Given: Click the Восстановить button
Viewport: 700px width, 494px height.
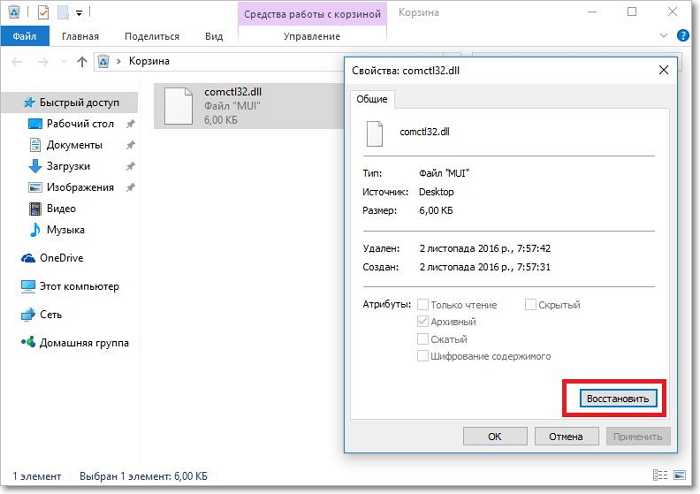Looking at the screenshot, I should point(618,399).
